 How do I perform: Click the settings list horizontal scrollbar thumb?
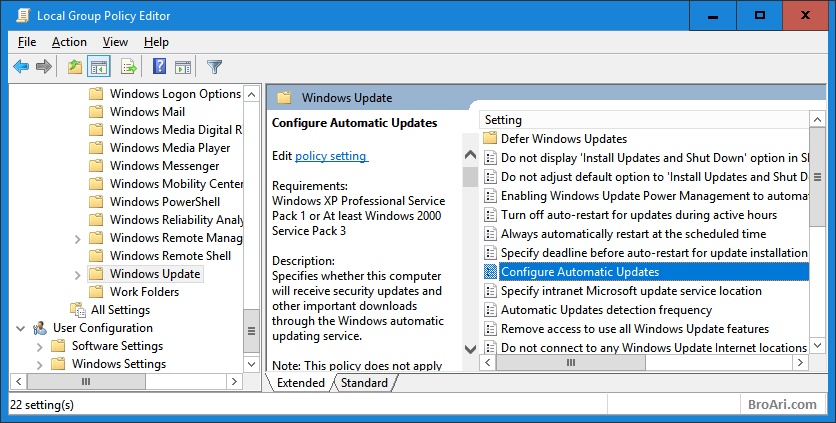pyautogui.click(x=571, y=363)
